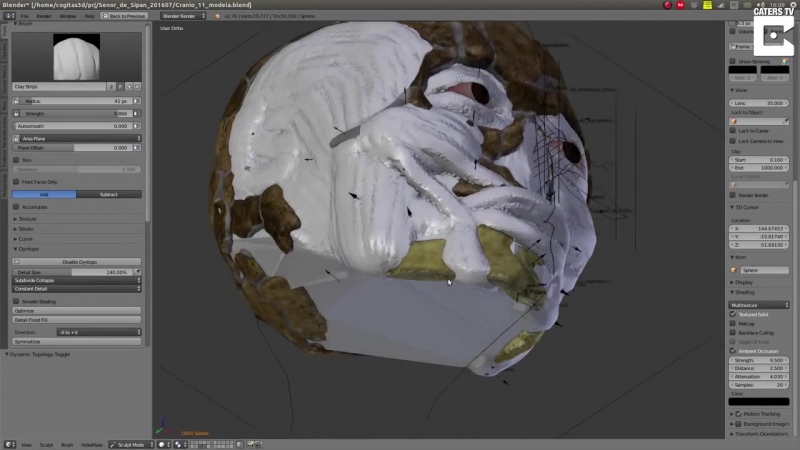Image resolution: width=800 pixels, height=450 pixels.
Task: Click the Clay Strips brush preview thumbnail
Action: coord(77,57)
